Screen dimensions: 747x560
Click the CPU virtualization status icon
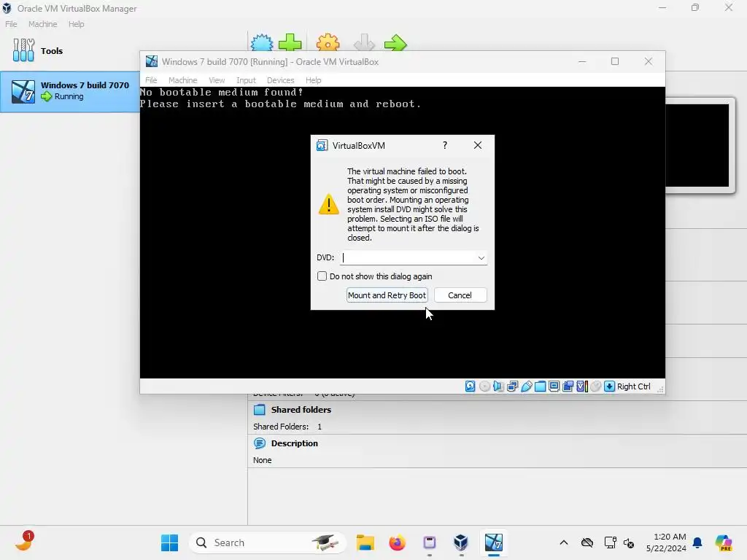pos(581,386)
